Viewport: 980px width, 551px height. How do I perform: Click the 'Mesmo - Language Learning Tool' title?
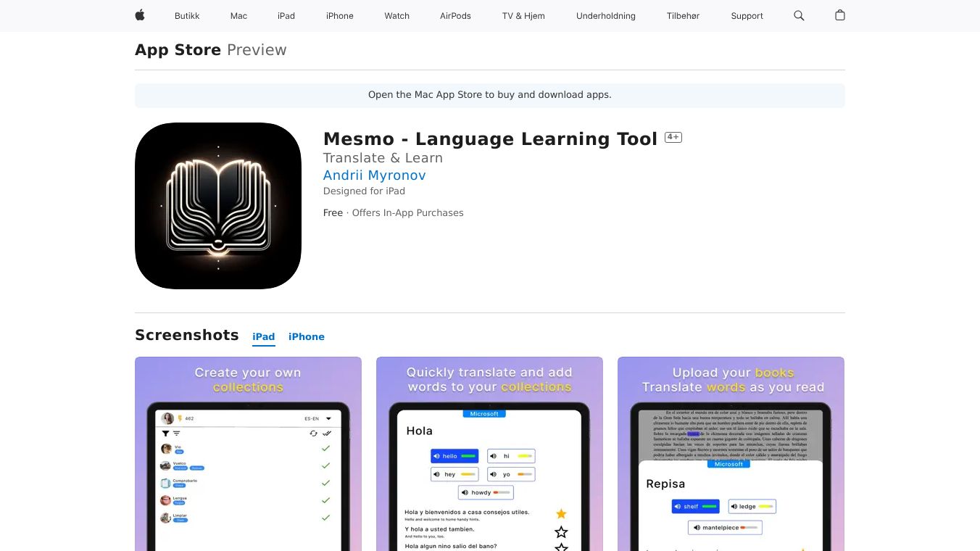click(x=490, y=139)
